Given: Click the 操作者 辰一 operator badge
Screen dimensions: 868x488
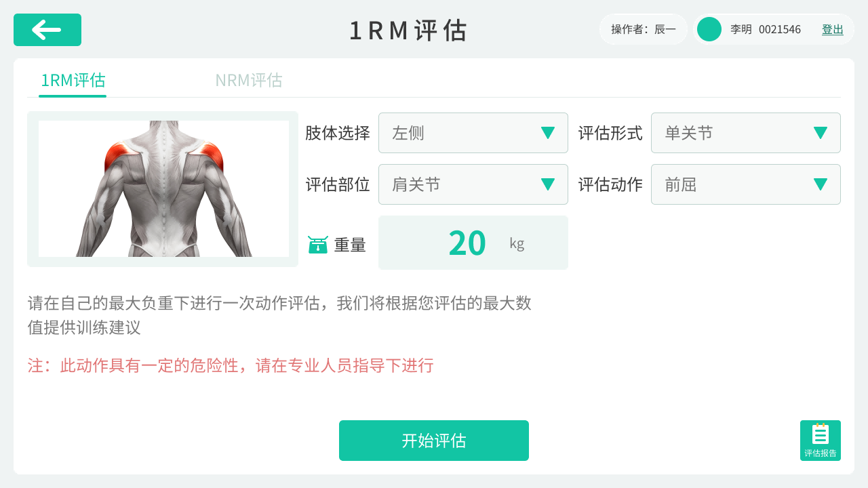Looking at the screenshot, I should [644, 29].
